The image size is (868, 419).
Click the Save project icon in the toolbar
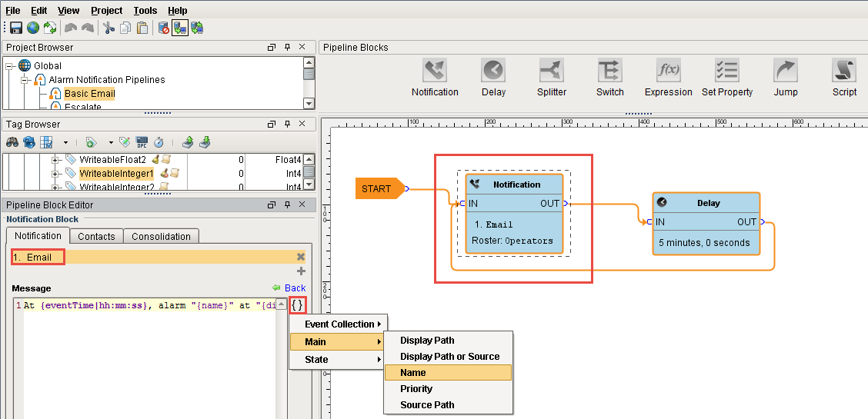(15, 28)
